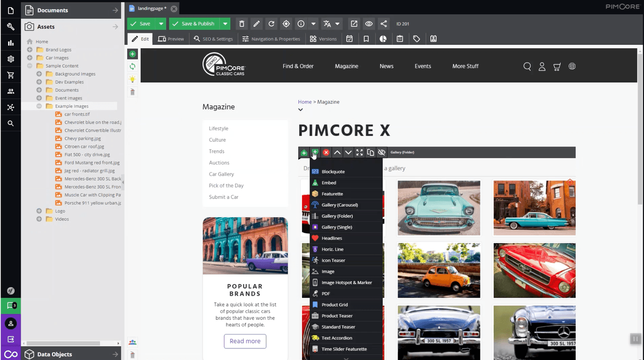Remove the Gallery block with red X

326,152
